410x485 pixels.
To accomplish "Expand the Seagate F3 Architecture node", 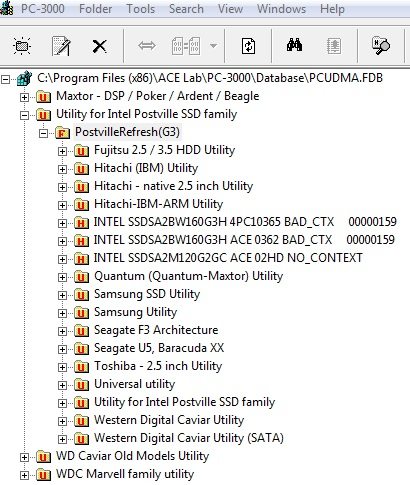I will tap(62, 331).
